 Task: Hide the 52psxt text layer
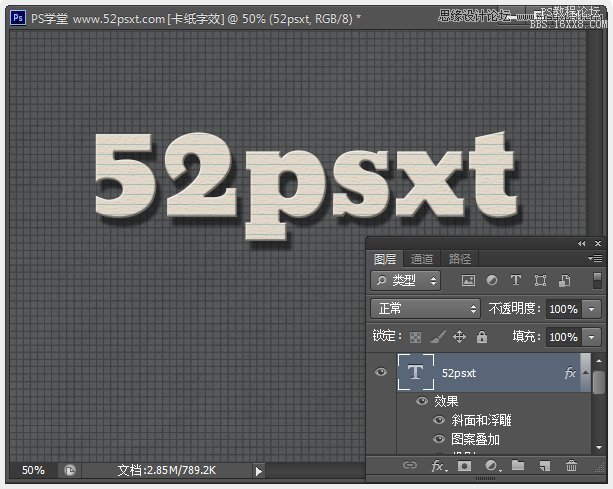tap(381, 372)
